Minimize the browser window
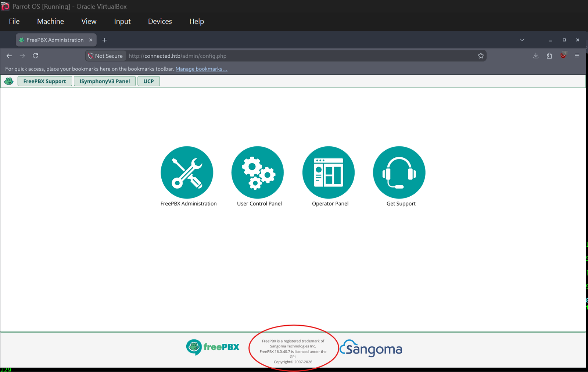Viewport: 588px width, 372px height. (551, 40)
